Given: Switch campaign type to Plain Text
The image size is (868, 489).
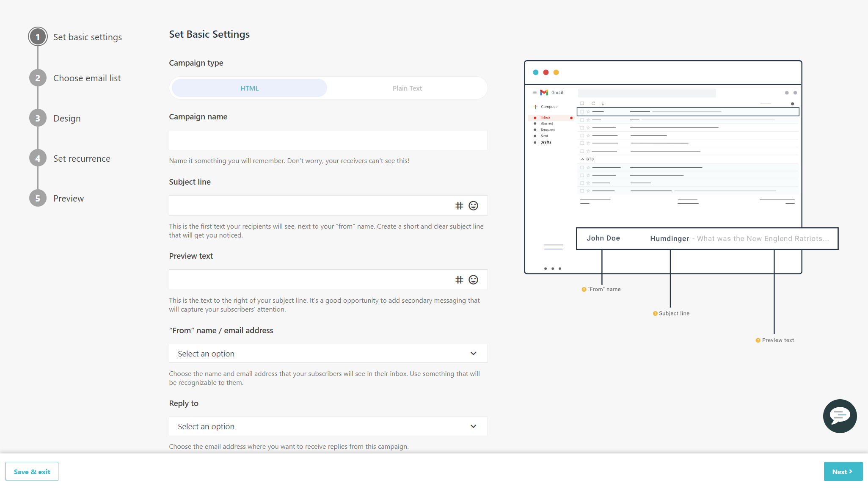Looking at the screenshot, I should (407, 88).
